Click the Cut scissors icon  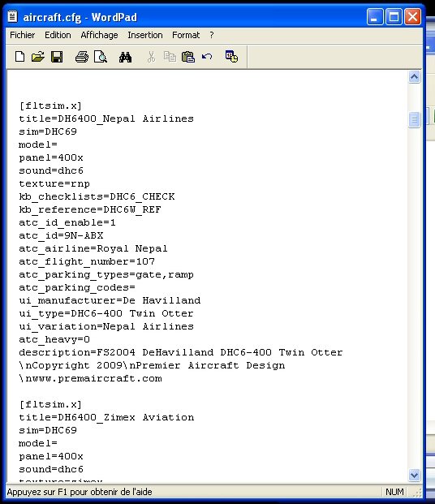151,57
